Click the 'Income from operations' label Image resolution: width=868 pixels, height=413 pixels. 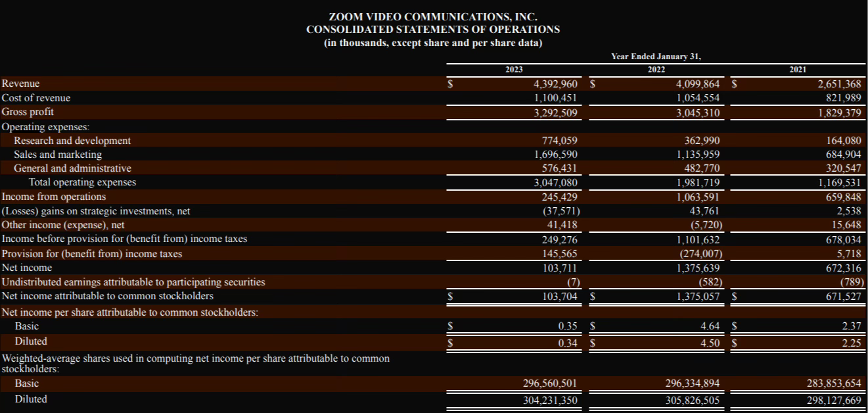pos(54,197)
